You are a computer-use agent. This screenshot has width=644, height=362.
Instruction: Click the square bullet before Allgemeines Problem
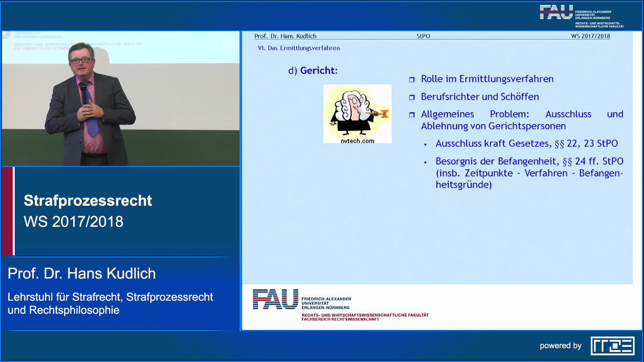412,114
